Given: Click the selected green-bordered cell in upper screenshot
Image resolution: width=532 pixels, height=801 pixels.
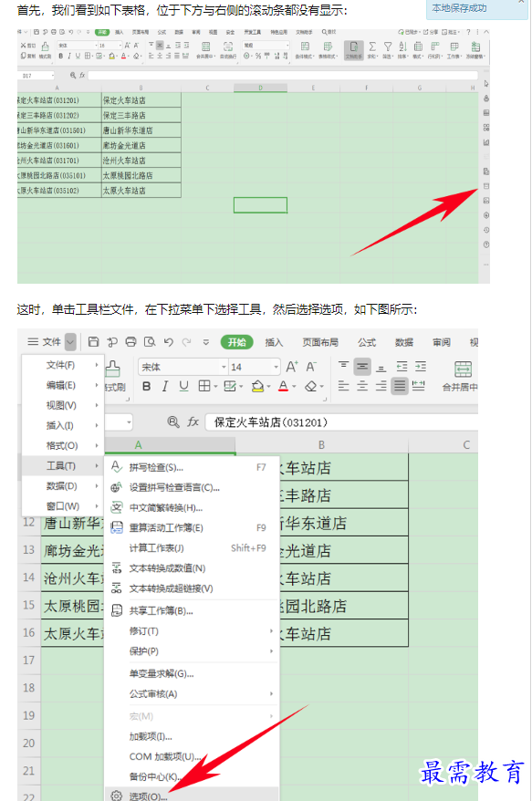Looking at the screenshot, I should (x=260, y=205).
